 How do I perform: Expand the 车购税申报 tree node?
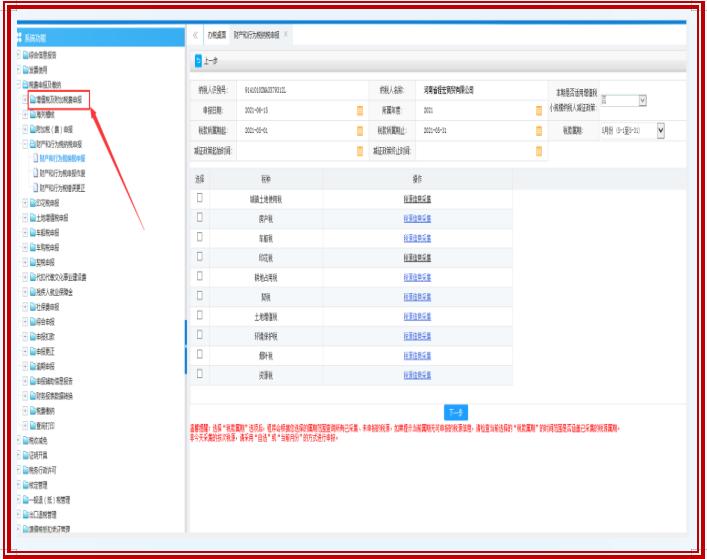pyautogui.click(x=25, y=247)
